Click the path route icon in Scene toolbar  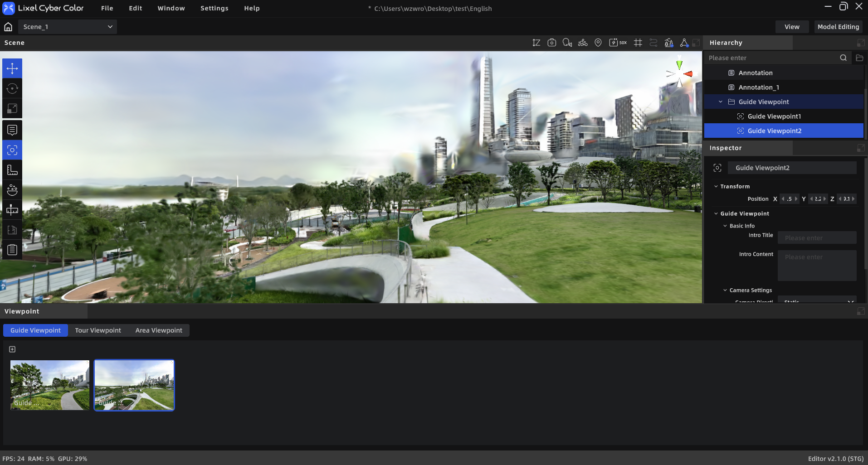(653, 43)
